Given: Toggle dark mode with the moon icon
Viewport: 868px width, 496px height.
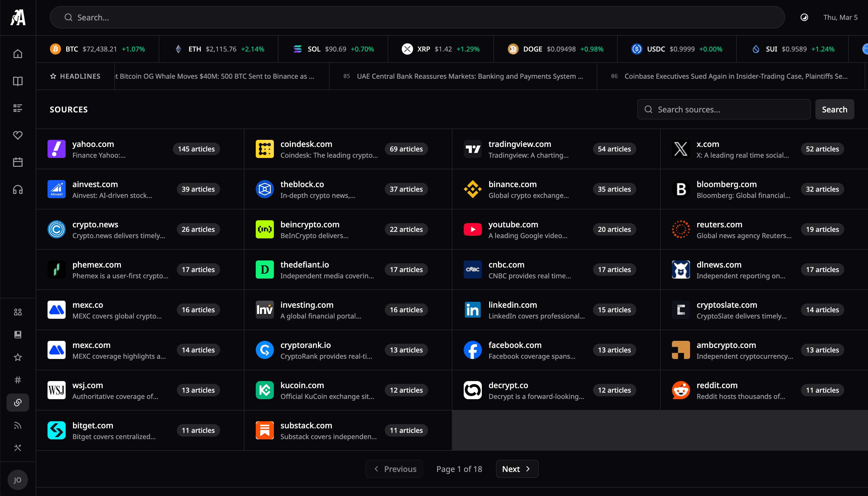Looking at the screenshot, I should click(x=804, y=17).
